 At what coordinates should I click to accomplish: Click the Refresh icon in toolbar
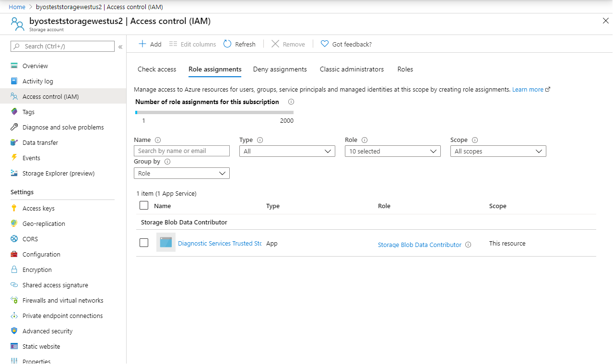(227, 44)
